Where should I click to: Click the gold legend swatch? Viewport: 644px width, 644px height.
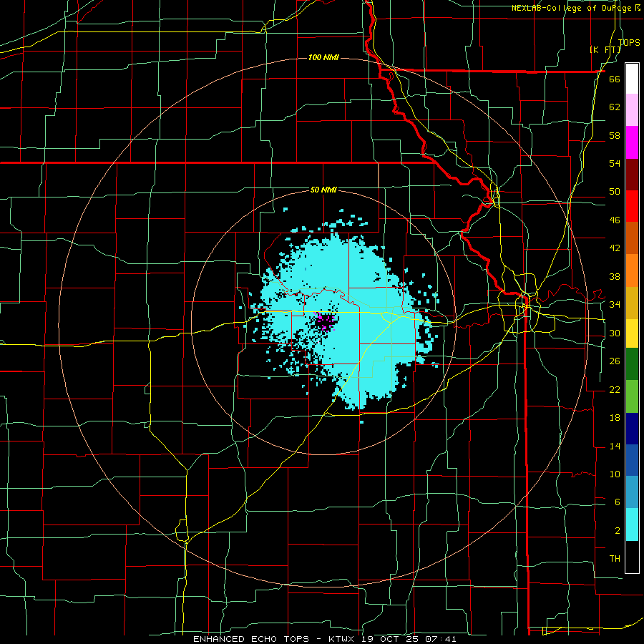tap(632, 302)
